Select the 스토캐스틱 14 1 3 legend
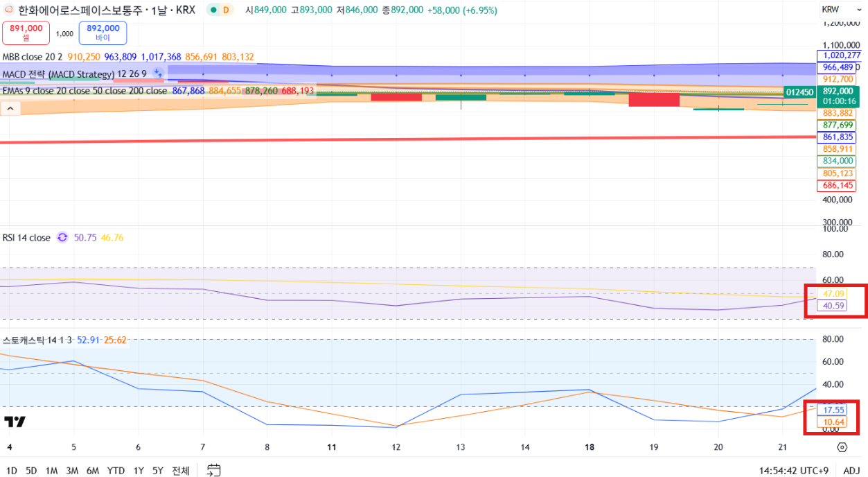The width and height of the screenshot is (868, 477). point(38,340)
